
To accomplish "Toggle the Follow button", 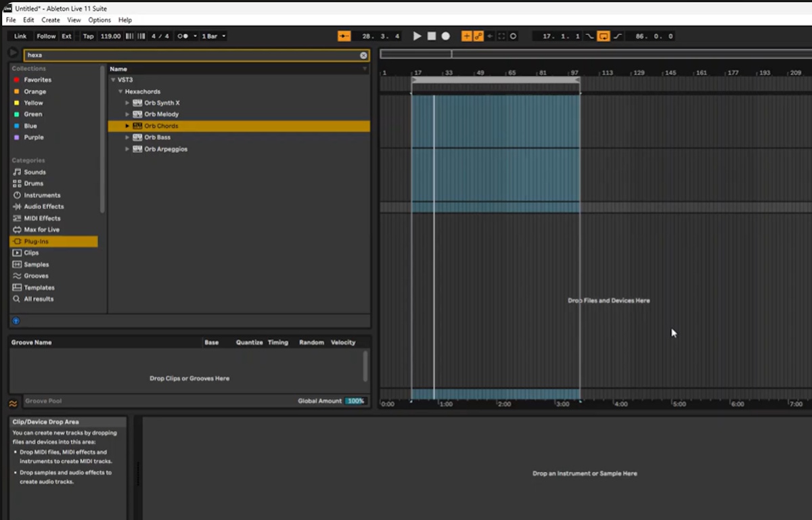I will coord(46,36).
